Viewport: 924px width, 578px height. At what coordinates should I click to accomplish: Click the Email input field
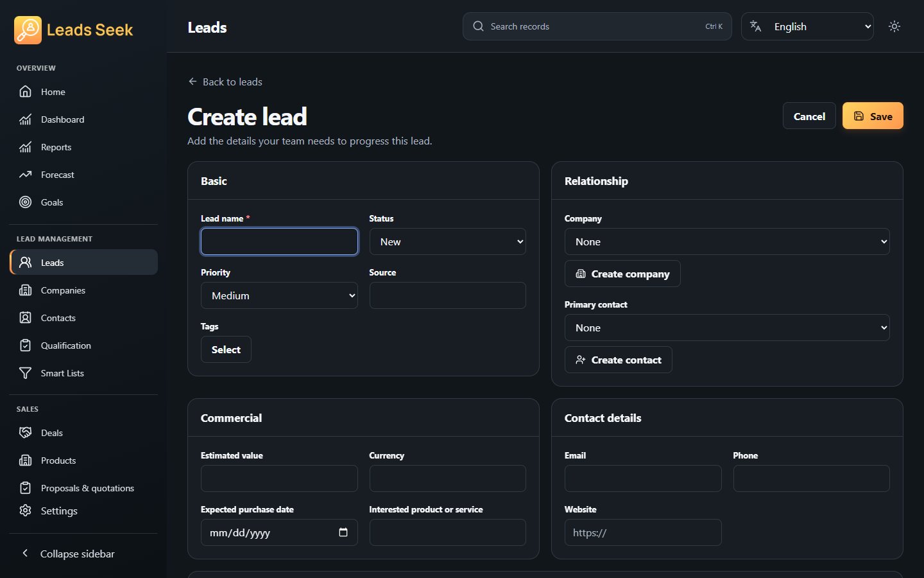643,478
